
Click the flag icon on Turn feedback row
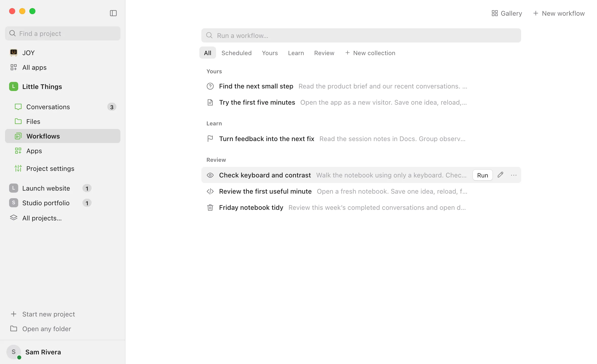coord(210,139)
